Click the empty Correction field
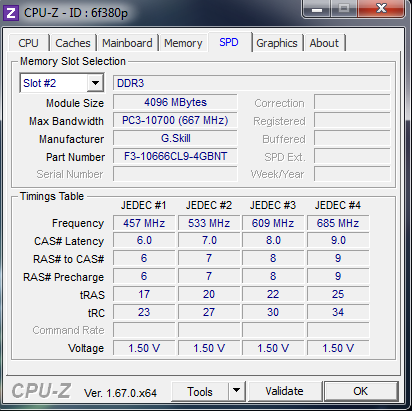The image size is (412, 411). [352, 102]
